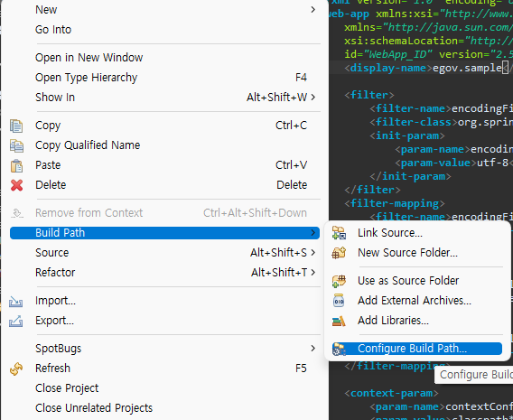Click the Link Source icon
The width and height of the screenshot is (513, 420).
(339, 233)
